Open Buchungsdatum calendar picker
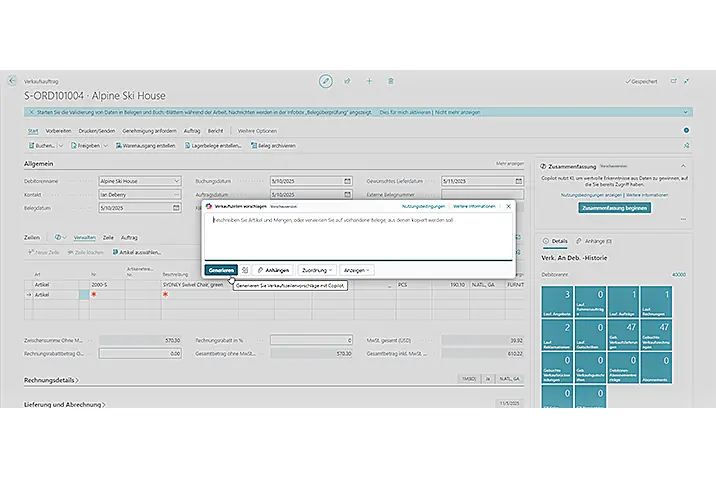The width and height of the screenshot is (716, 478). [347, 181]
